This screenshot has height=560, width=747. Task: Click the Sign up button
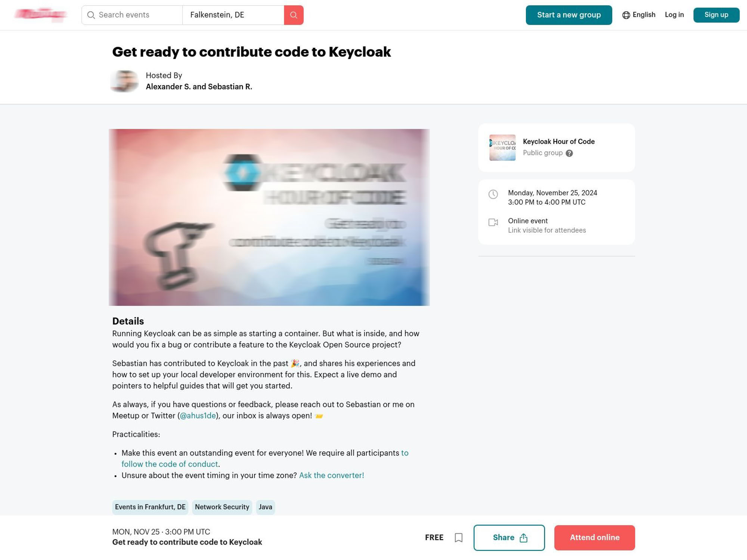[x=716, y=15]
